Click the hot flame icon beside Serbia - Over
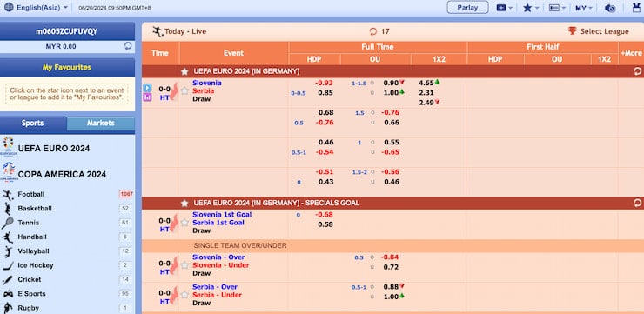This screenshot has width=644, height=314. pyautogui.click(x=174, y=295)
